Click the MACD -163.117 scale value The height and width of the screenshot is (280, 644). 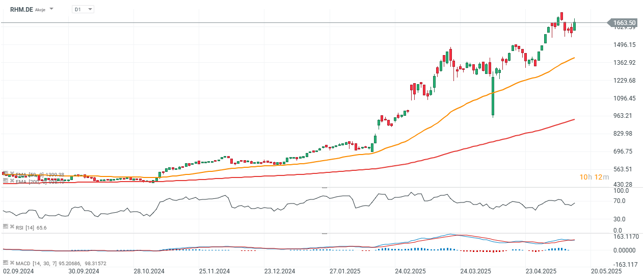626,264
